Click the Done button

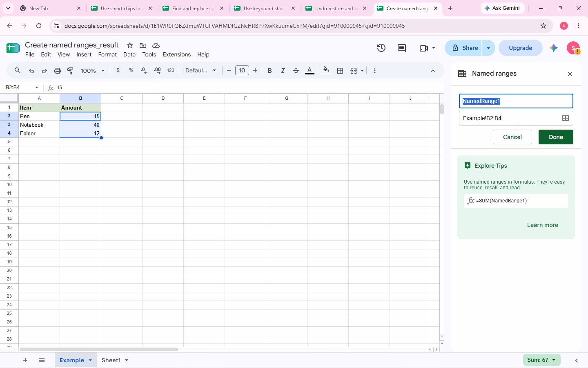(556, 137)
